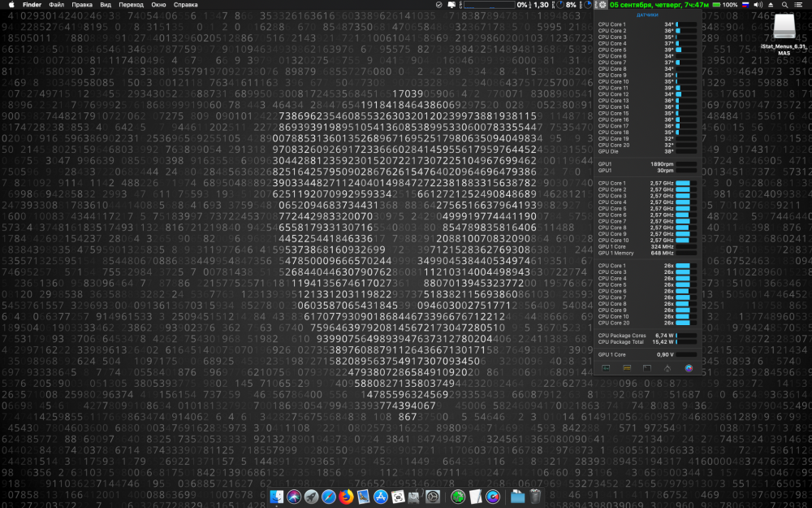Open the Trash in the Dock
Image resolution: width=812 pixels, height=508 pixels.
click(x=535, y=497)
